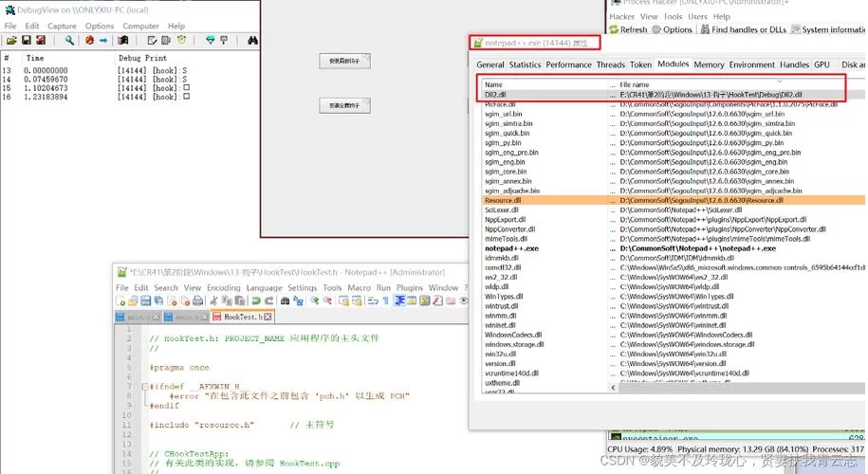Click the green Undo arrow in Notepad++

256,301
